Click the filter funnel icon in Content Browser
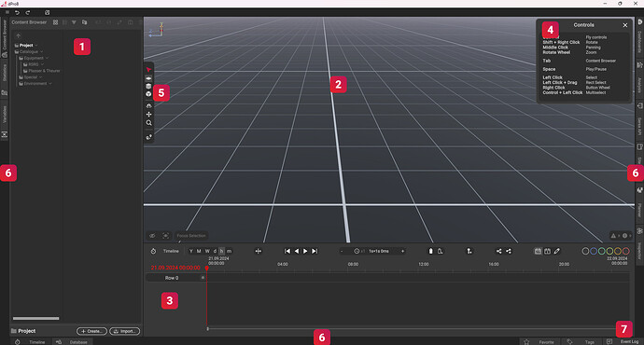644x345 pixels. click(74, 22)
